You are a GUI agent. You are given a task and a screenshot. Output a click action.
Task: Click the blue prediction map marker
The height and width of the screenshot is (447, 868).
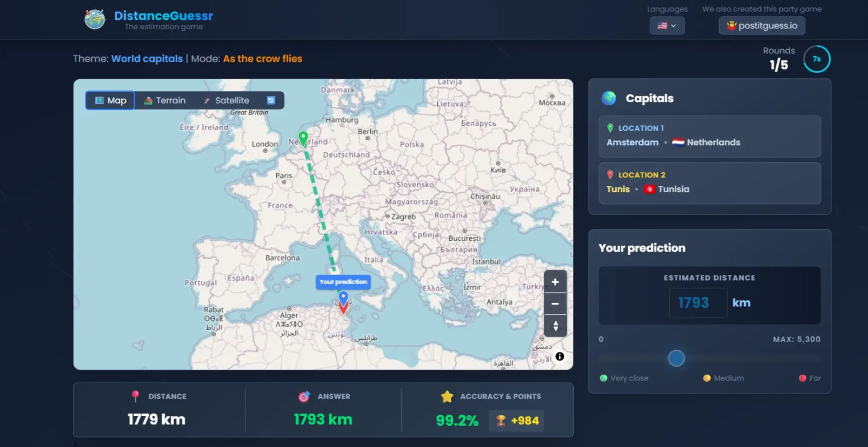343,298
